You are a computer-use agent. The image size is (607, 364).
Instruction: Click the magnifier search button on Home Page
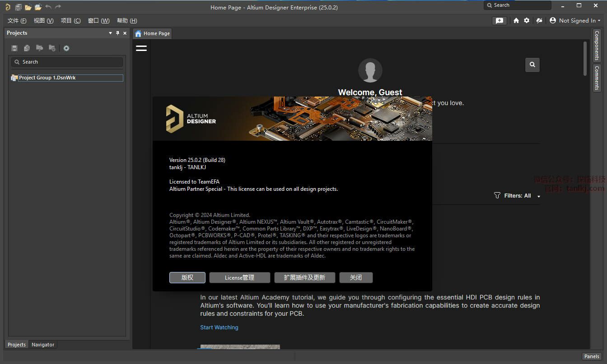click(x=532, y=65)
